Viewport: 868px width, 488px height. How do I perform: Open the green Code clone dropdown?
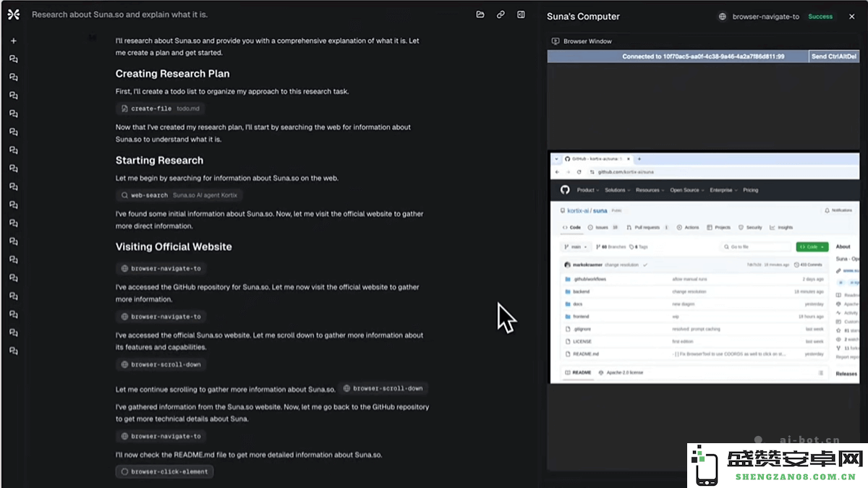812,247
